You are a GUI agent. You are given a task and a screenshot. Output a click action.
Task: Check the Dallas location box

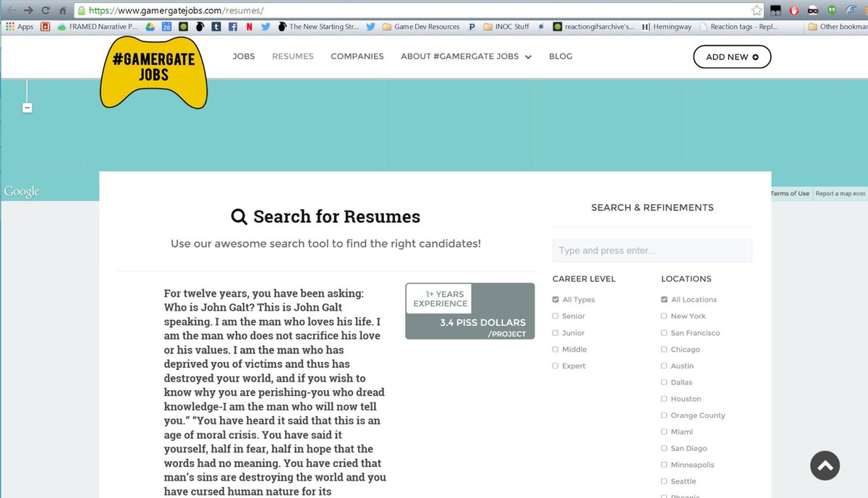tap(664, 382)
